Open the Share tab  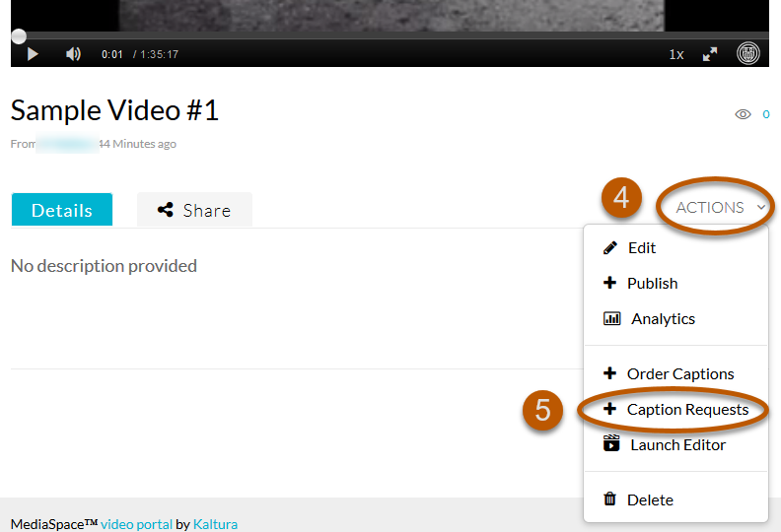194,210
